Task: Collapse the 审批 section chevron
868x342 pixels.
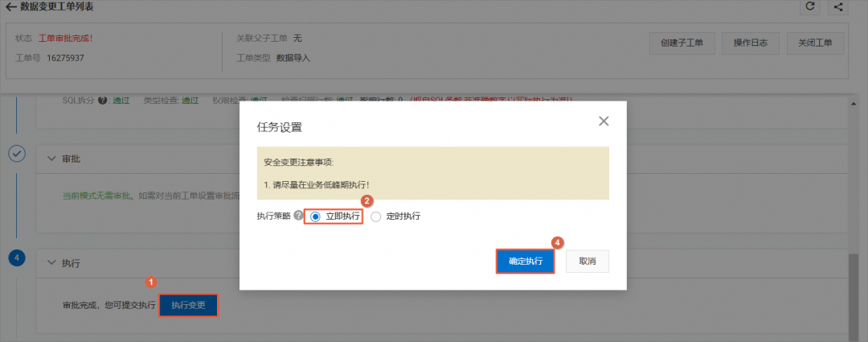Action: coord(51,159)
